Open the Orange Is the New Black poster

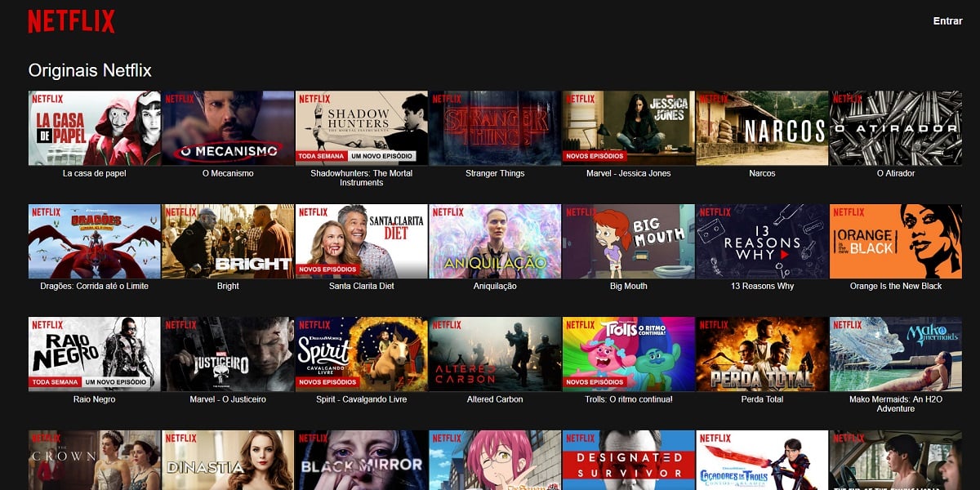tap(896, 242)
